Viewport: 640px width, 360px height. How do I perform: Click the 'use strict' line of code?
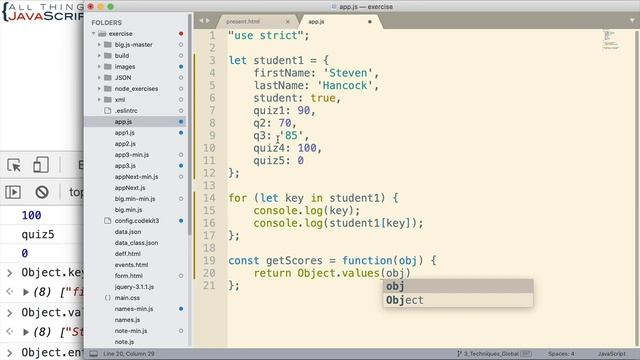[x=269, y=36]
